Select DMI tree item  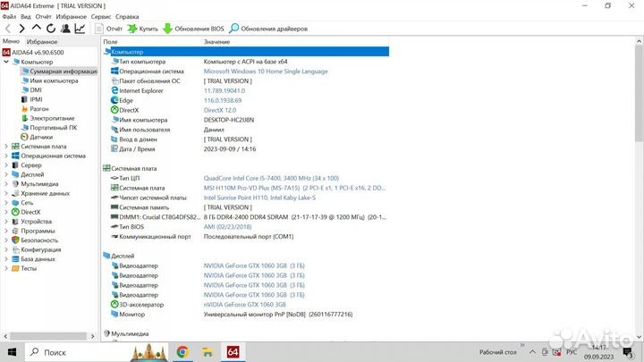tap(36, 90)
